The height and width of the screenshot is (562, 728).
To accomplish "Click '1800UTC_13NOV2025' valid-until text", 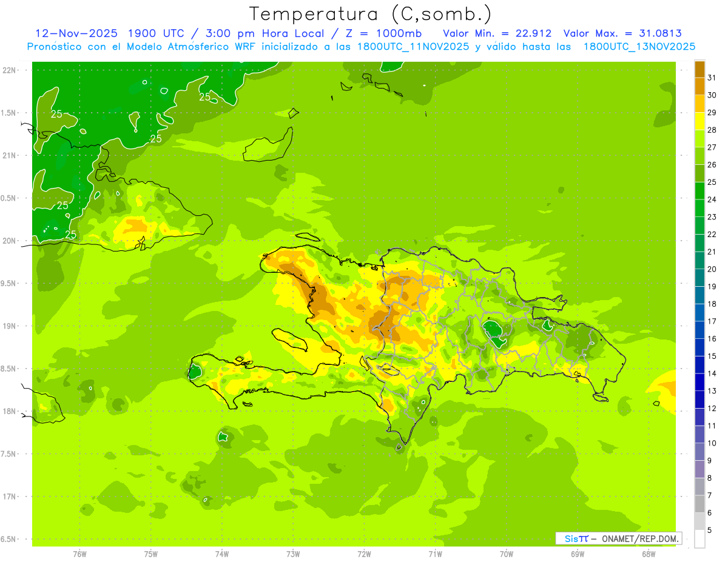I will (639, 47).
